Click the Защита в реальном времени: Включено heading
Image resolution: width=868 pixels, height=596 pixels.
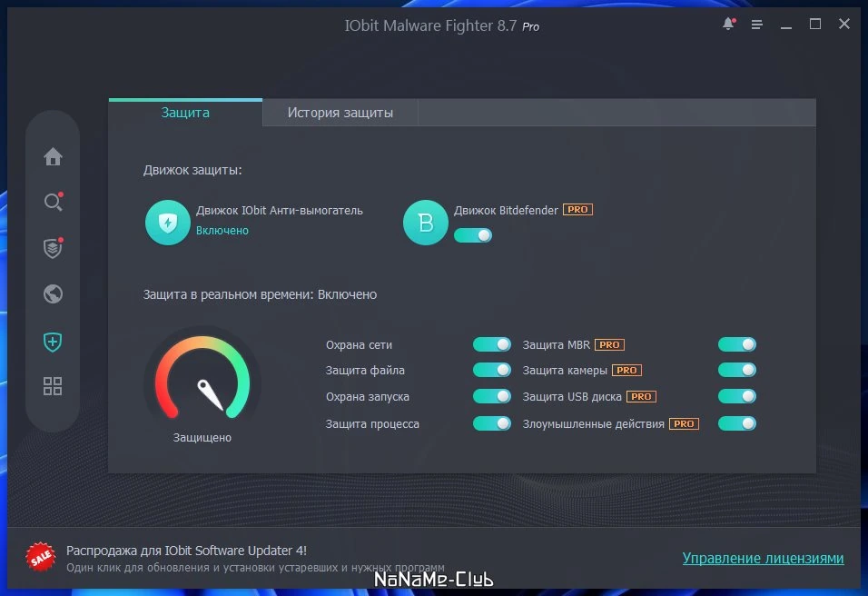pyautogui.click(x=260, y=294)
